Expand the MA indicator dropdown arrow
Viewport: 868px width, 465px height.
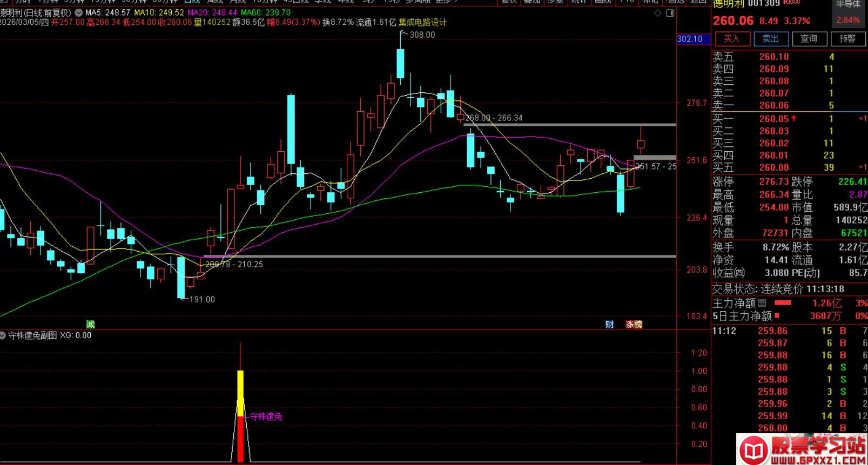click(x=79, y=12)
